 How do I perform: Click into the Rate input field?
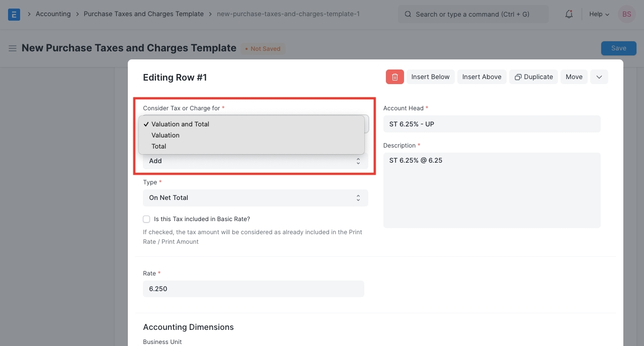tap(253, 289)
